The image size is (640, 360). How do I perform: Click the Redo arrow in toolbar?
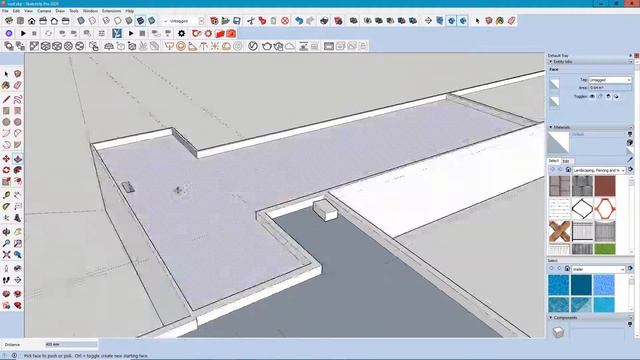coord(311,20)
